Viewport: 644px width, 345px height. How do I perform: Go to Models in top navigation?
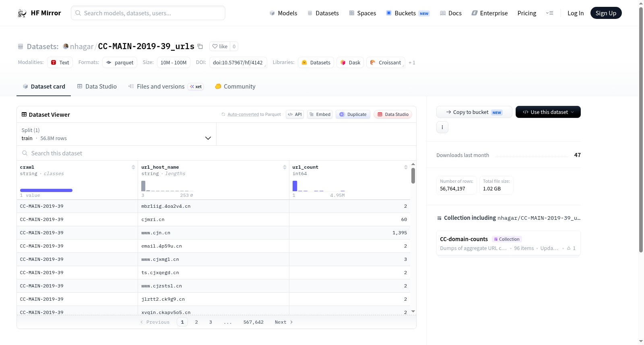tap(283, 13)
